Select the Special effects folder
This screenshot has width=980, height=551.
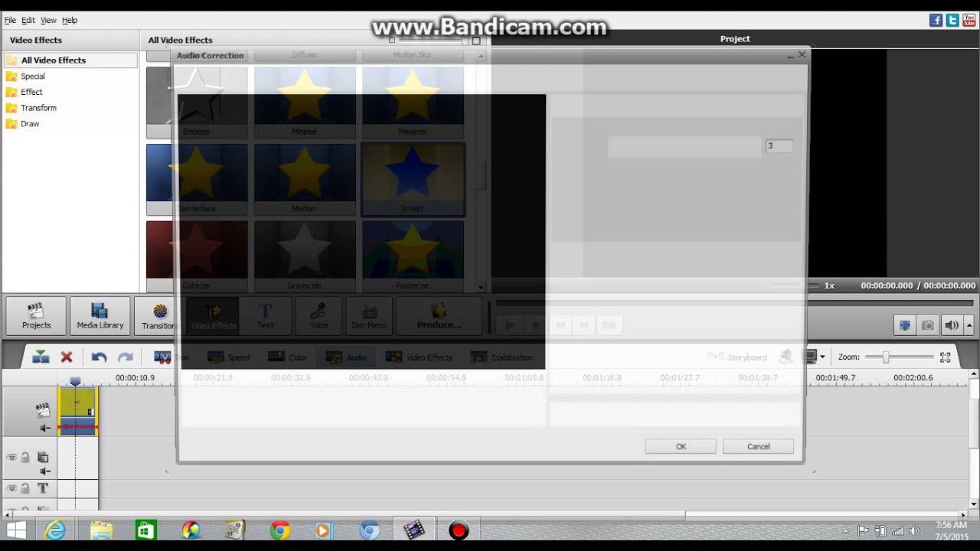(33, 77)
